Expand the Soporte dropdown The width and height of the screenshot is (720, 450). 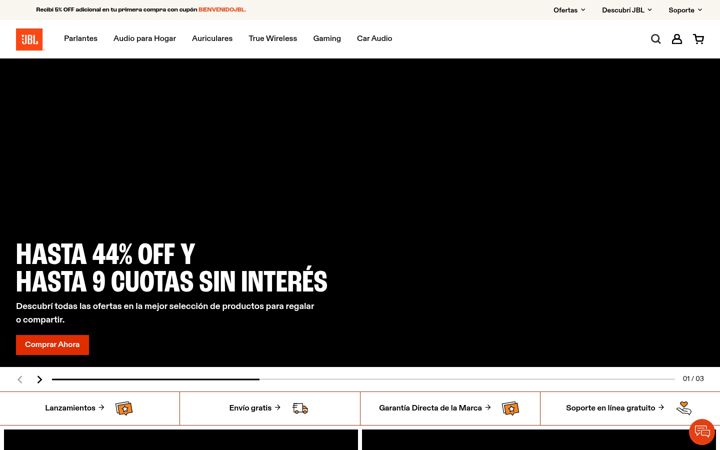(685, 10)
